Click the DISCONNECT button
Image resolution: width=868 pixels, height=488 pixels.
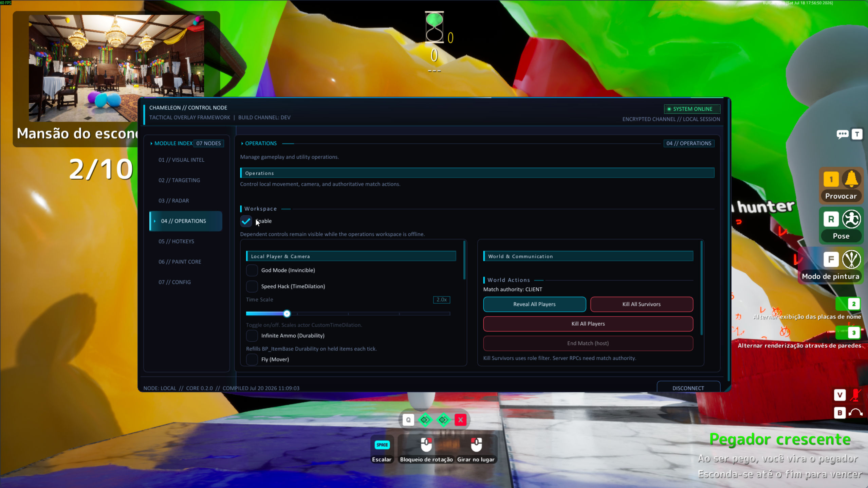[688, 388]
